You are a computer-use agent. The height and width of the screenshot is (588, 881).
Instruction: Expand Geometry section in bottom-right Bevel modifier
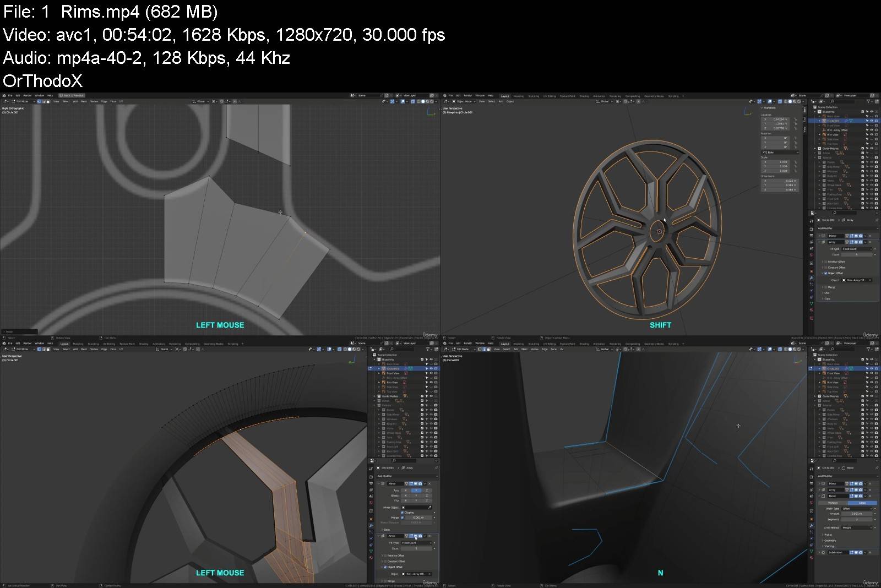pyautogui.click(x=823, y=541)
